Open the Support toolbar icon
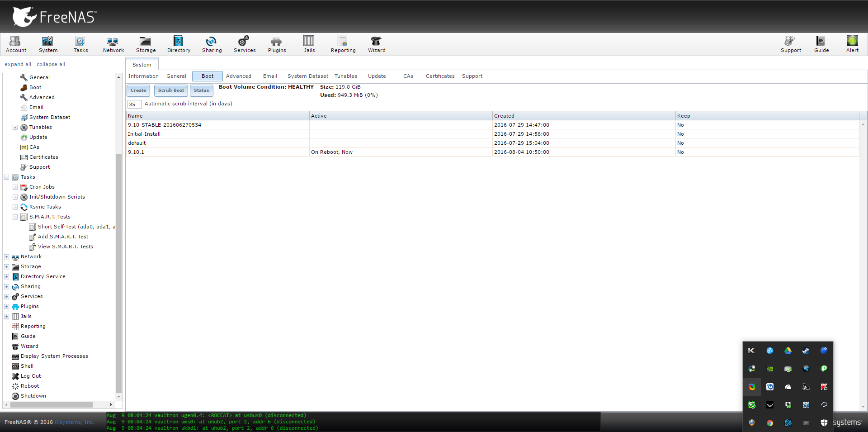868x432 pixels. click(x=791, y=44)
